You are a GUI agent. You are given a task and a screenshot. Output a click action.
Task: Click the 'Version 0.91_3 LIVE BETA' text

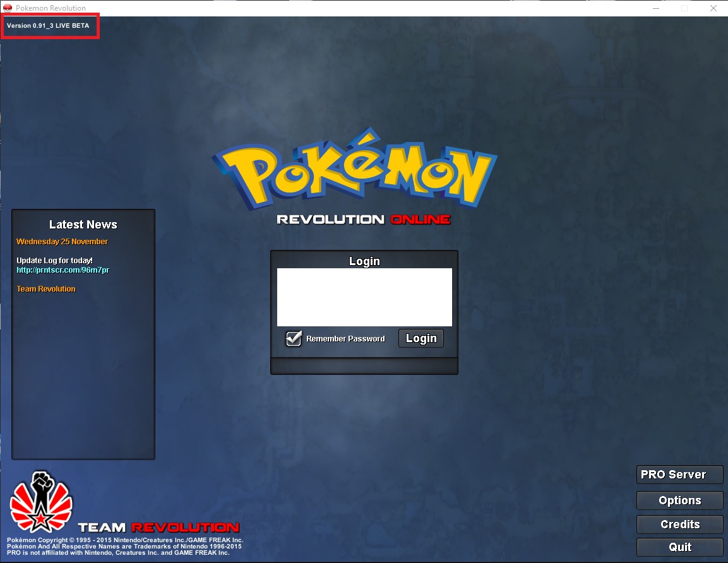pyautogui.click(x=48, y=25)
